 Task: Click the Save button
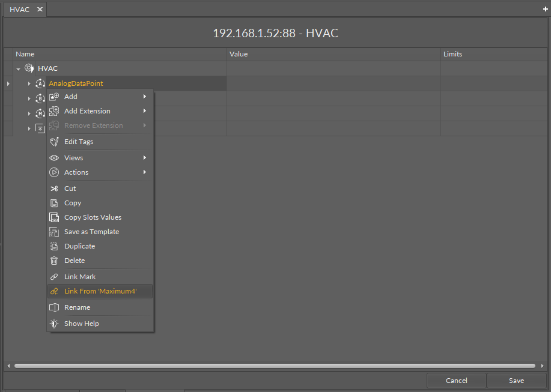tap(516, 381)
